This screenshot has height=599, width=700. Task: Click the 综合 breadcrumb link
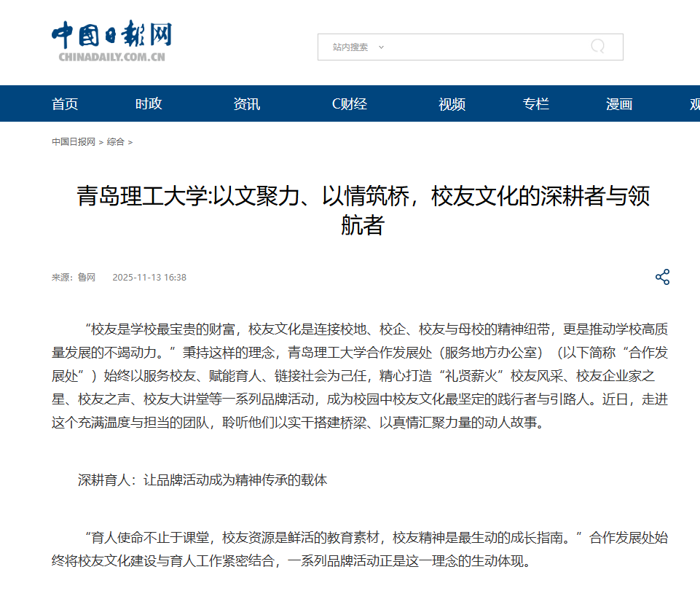click(116, 142)
